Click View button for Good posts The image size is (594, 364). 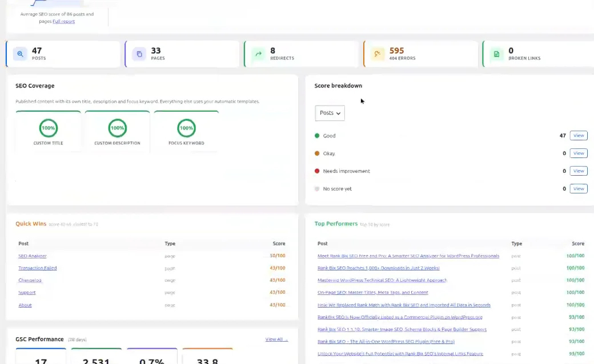coord(579,135)
